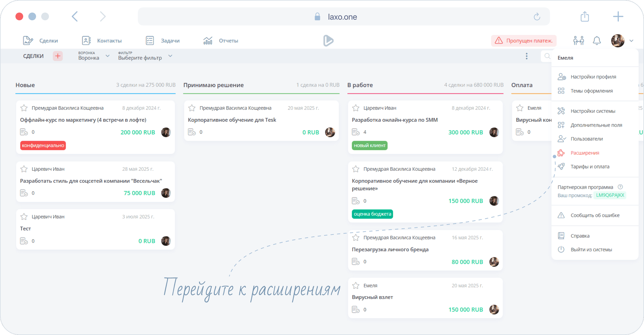Viewport: 644px width, 335px height.
Task: Toggle favorite star on Тест deal
Action: point(24,217)
